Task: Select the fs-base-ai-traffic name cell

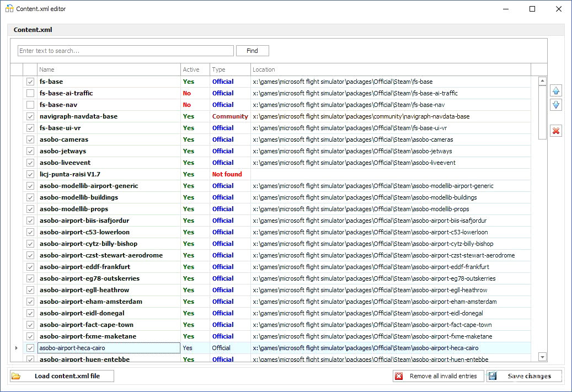Action: [x=109, y=93]
